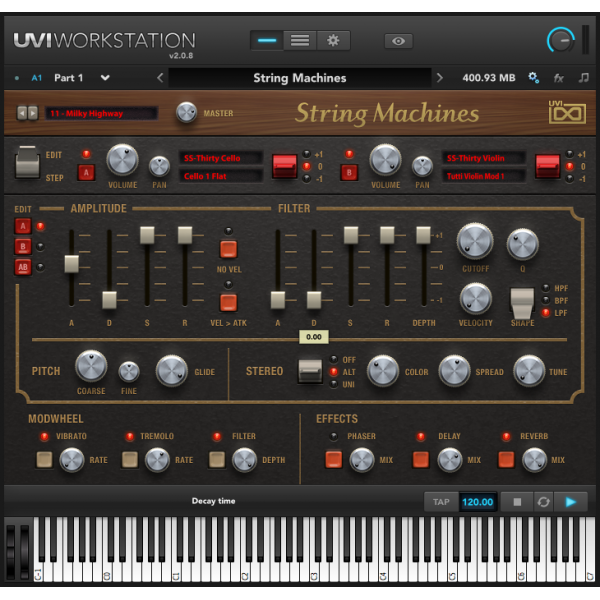Toggle the eye visibility button
This screenshot has width=600, height=600.
pos(398,41)
